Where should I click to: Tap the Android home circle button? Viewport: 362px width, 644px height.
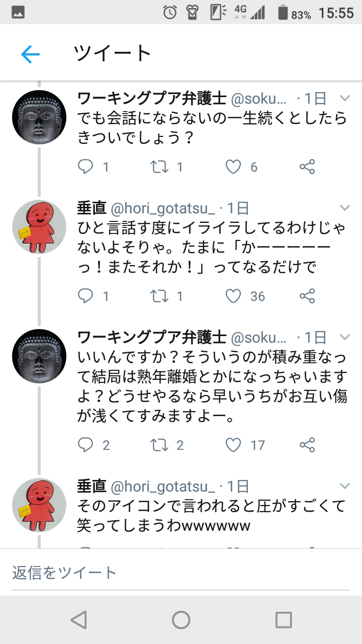pos(181,620)
